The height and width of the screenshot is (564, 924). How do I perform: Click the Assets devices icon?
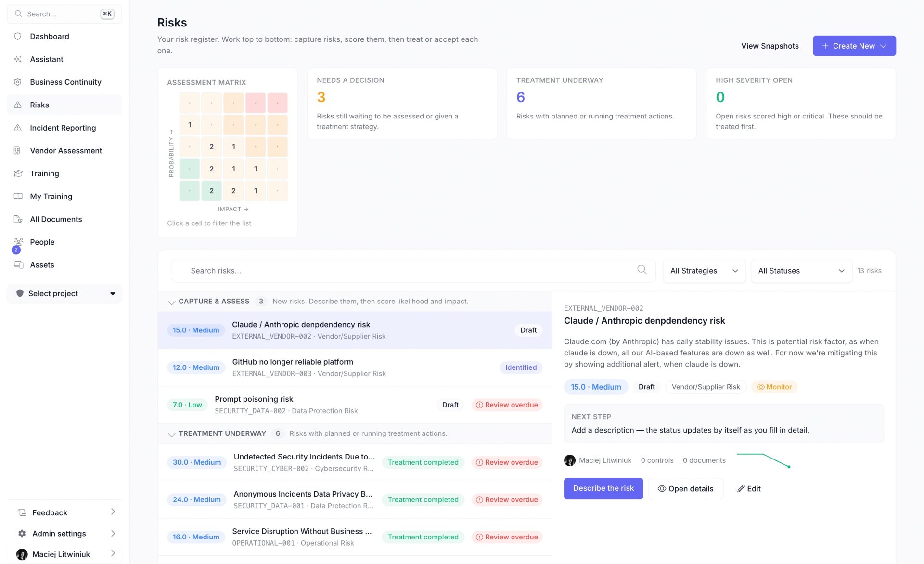19,265
